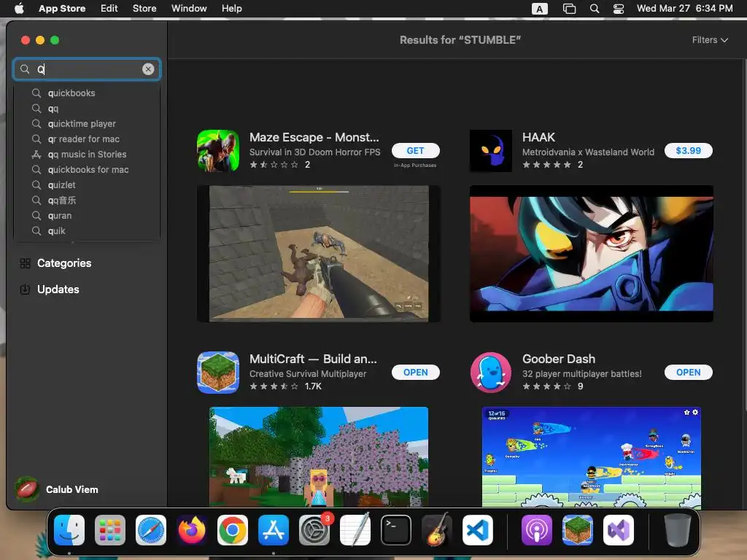The image size is (747, 560).
Task: Open the Goober Dash app
Action: 688,373
